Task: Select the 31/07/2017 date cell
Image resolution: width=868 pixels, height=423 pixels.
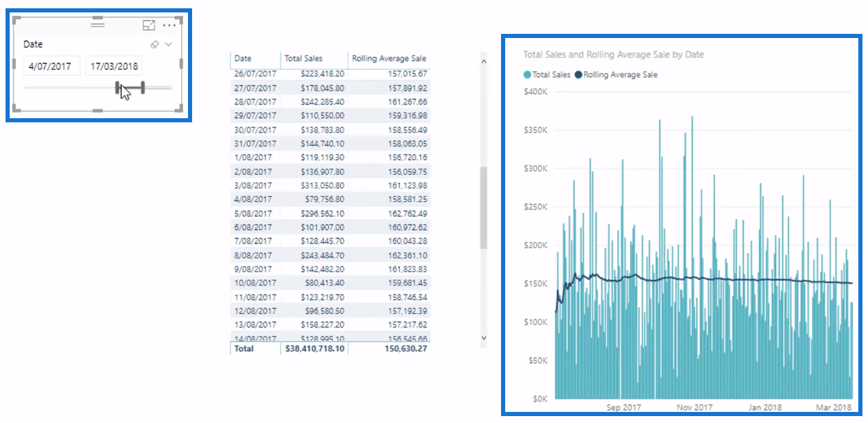Action: point(255,143)
